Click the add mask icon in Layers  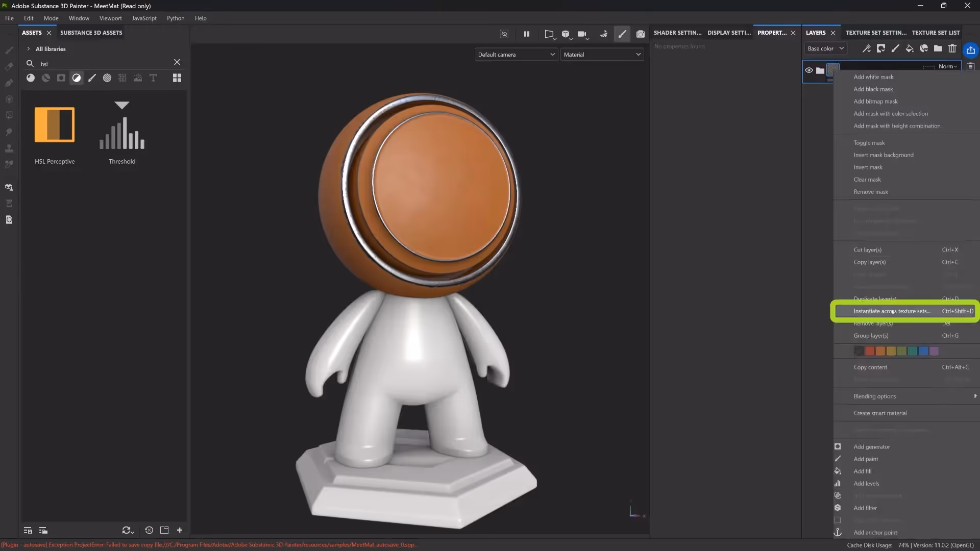(881, 48)
